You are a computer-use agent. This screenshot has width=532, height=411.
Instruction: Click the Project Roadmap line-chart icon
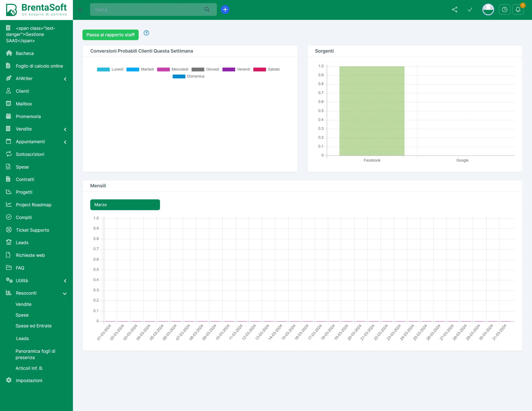pos(9,204)
